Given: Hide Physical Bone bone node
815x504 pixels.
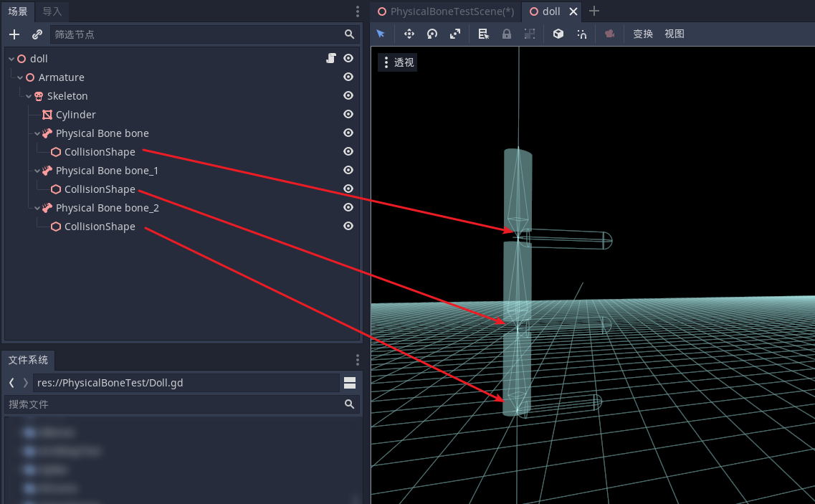Looking at the screenshot, I should point(348,133).
